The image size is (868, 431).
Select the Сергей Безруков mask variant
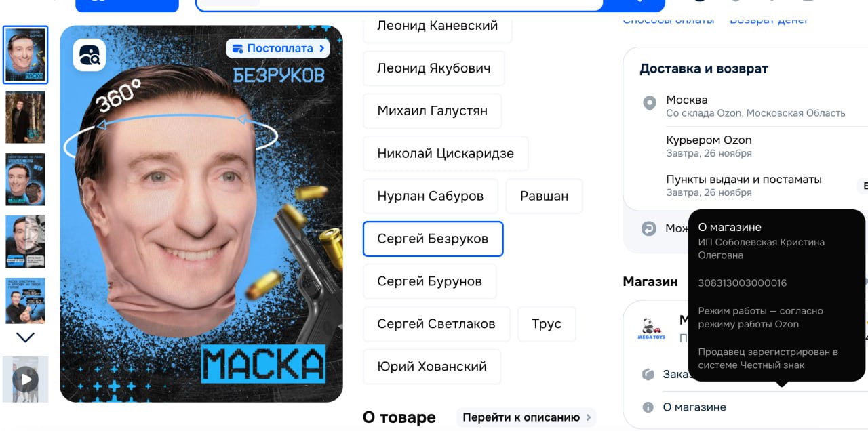click(433, 239)
